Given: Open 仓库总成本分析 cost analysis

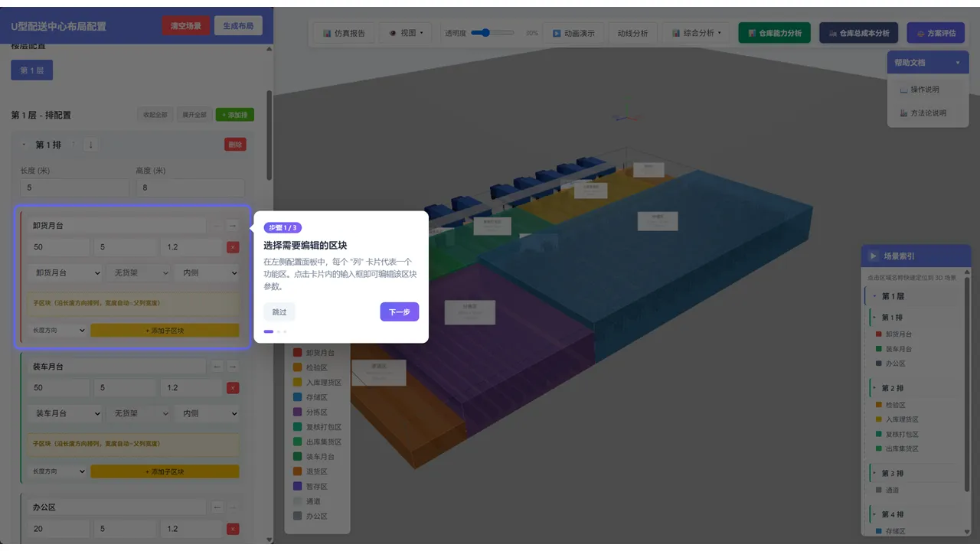Looking at the screenshot, I should (x=858, y=33).
